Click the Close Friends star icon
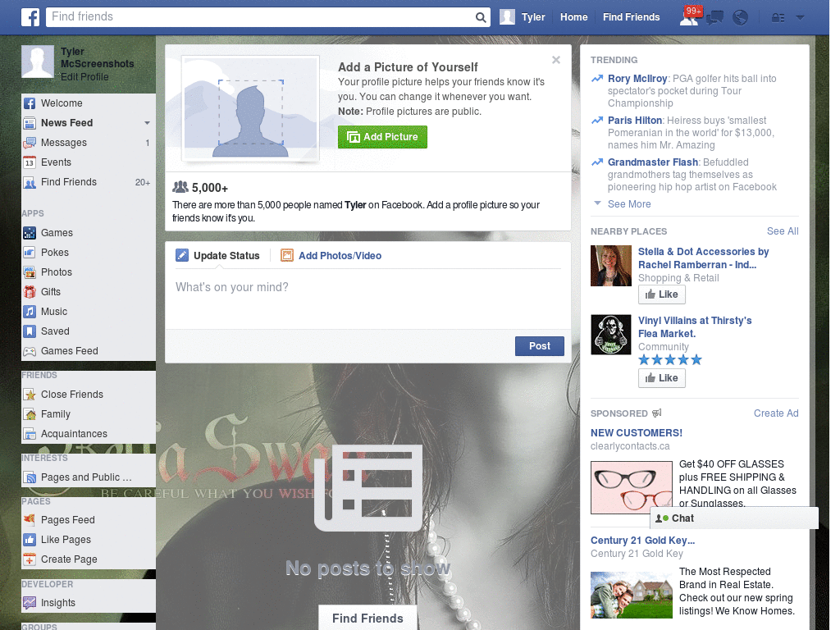 [30, 395]
